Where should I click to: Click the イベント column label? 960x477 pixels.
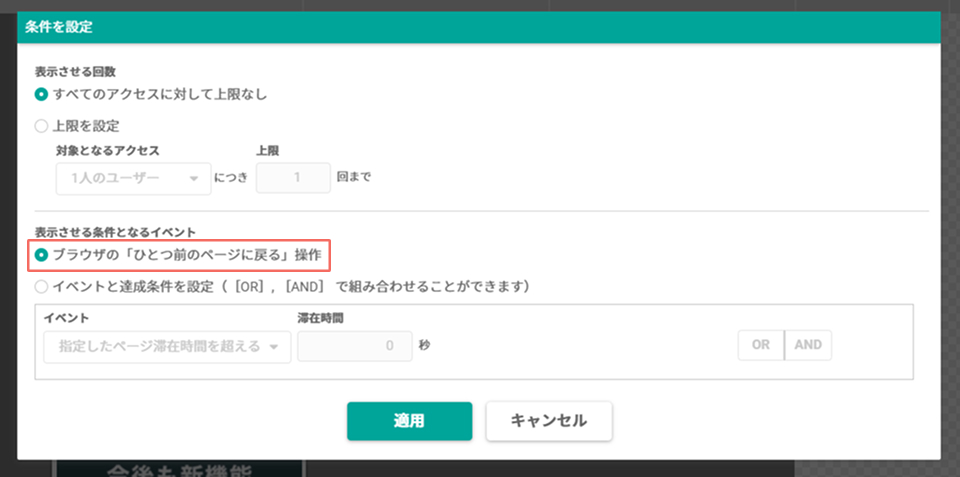pos(66,317)
